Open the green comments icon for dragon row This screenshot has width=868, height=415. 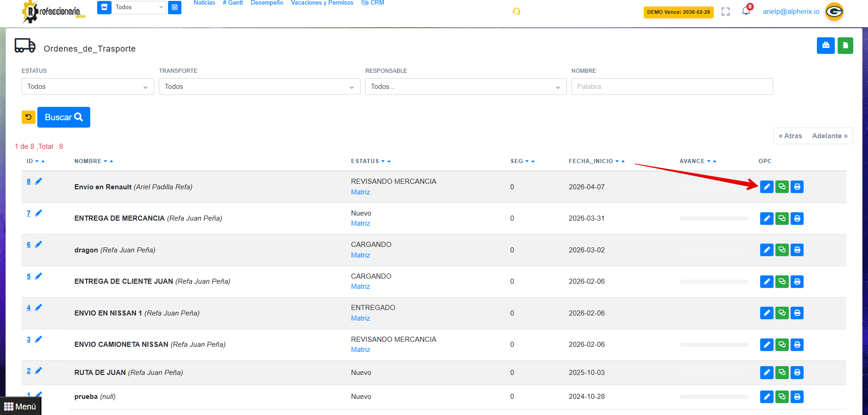point(782,250)
